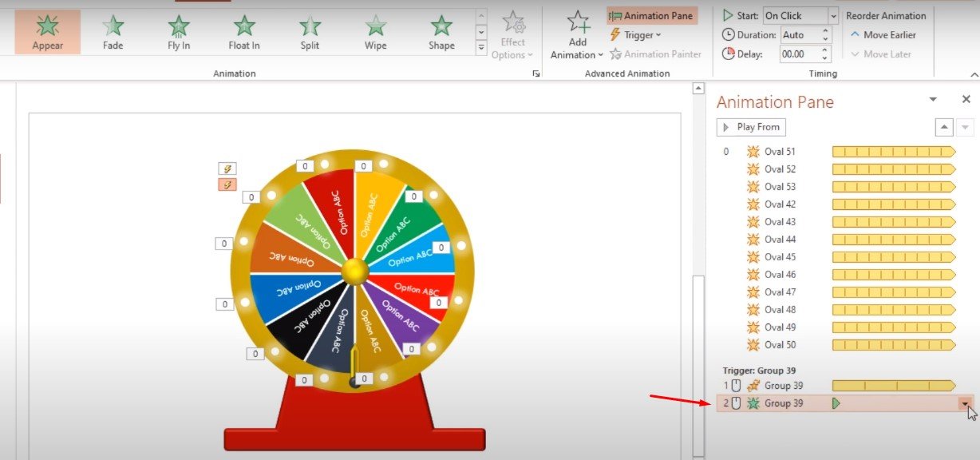Select the Fade animation effect
Viewport: 980px width, 460px height.
point(113,32)
